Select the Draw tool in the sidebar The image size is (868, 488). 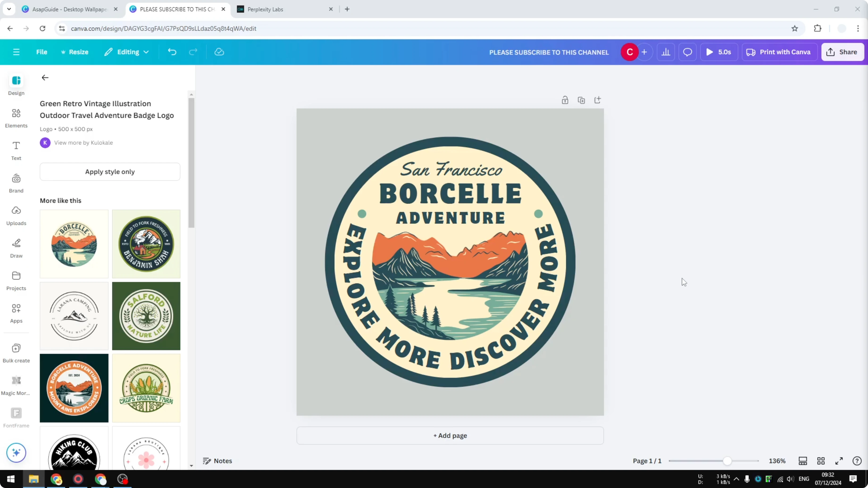click(x=16, y=248)
